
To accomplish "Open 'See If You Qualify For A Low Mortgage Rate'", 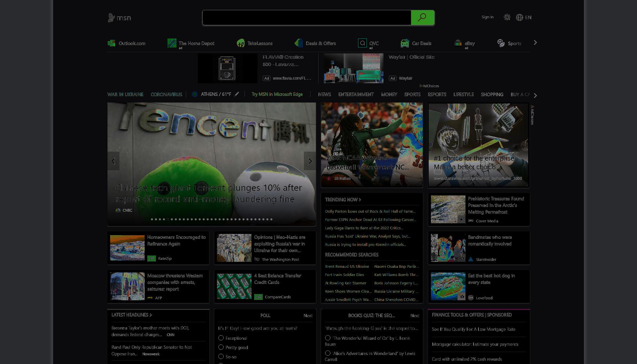I will (x=473, y=329).
